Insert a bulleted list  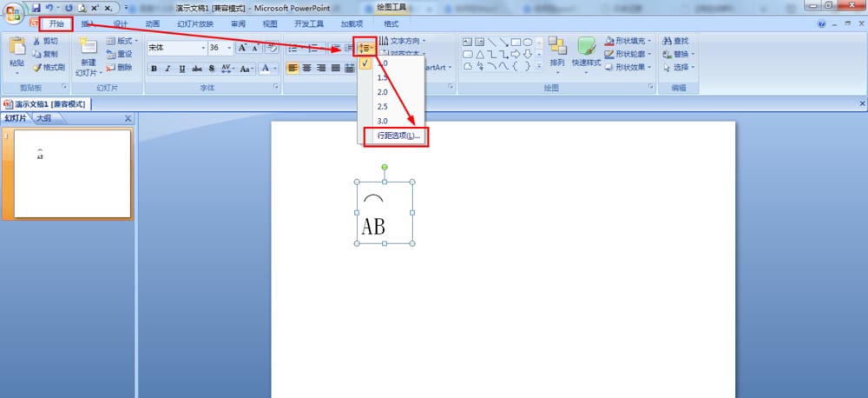(294, 48)
